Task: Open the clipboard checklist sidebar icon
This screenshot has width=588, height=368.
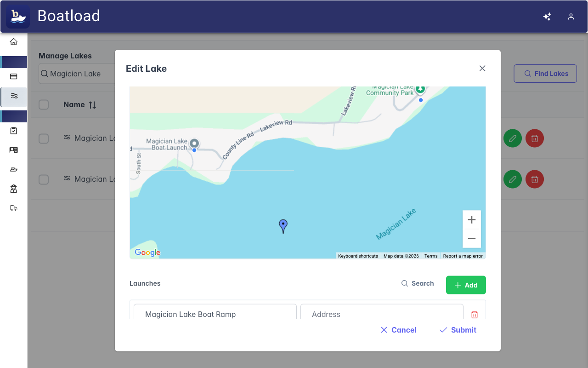Action: [14, 131]
